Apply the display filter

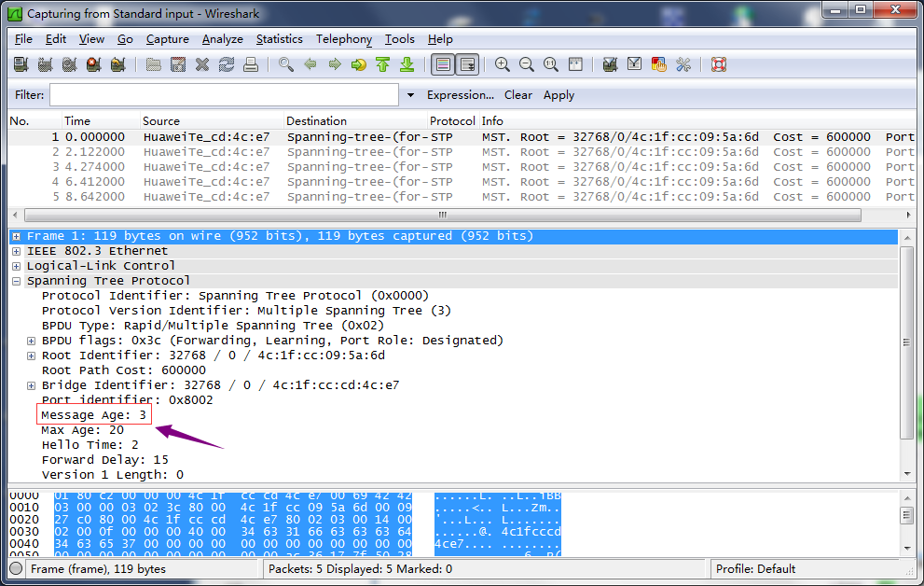(x=559, y=95)
